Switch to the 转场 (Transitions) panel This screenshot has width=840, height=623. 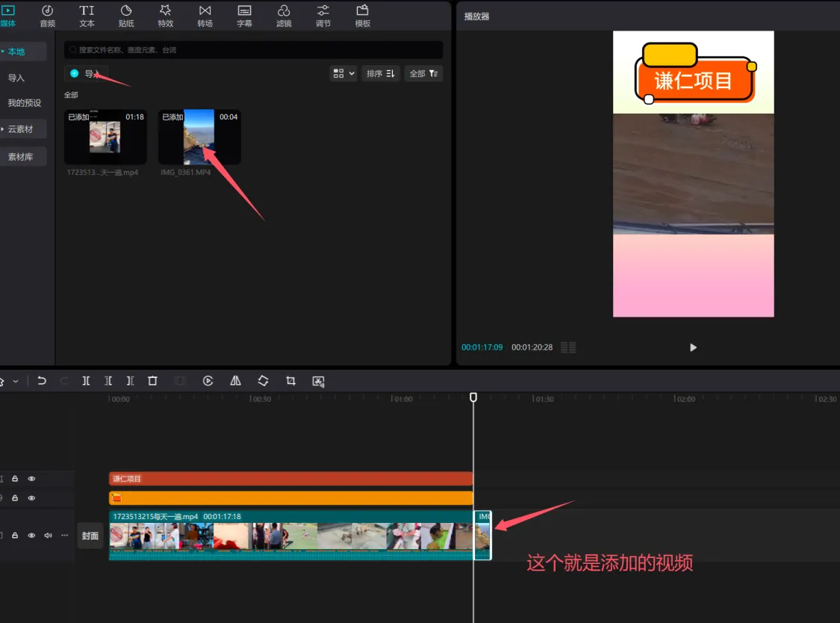205,16
